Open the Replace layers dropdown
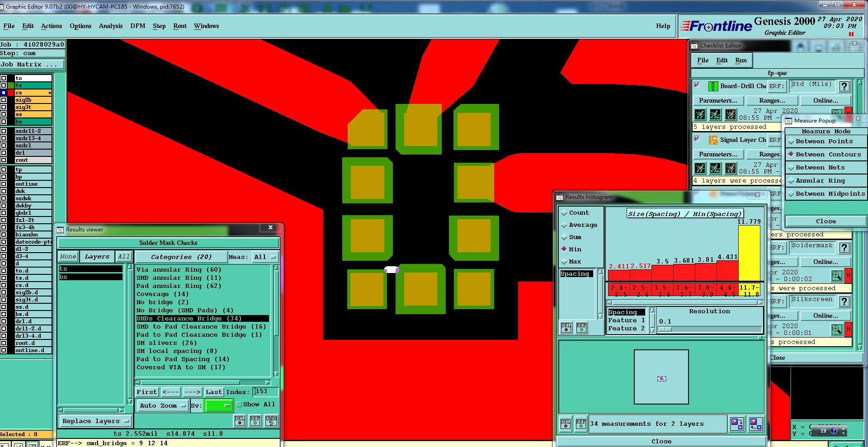The width and height of the screenshot is (868, 447). tap(95, 421)
